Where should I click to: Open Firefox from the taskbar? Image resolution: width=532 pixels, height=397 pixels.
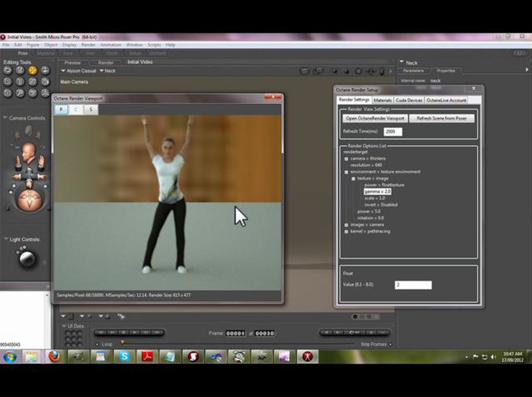click(x=54, y=356)
